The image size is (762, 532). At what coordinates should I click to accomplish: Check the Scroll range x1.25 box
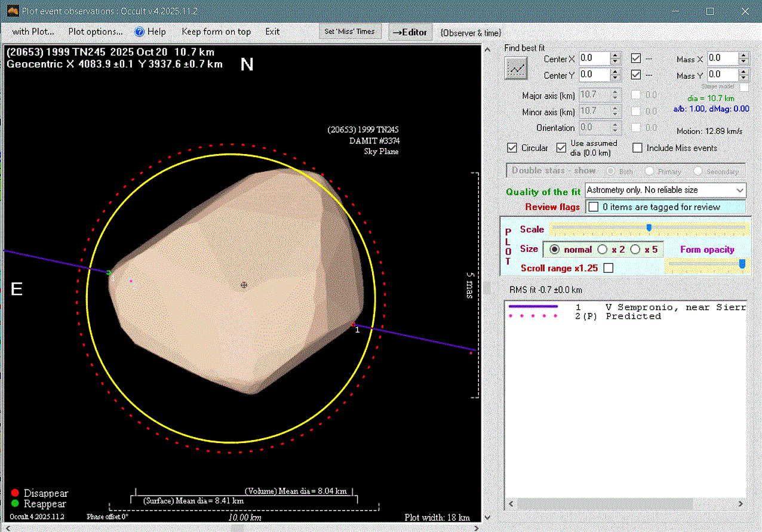(x=608, y=268)
